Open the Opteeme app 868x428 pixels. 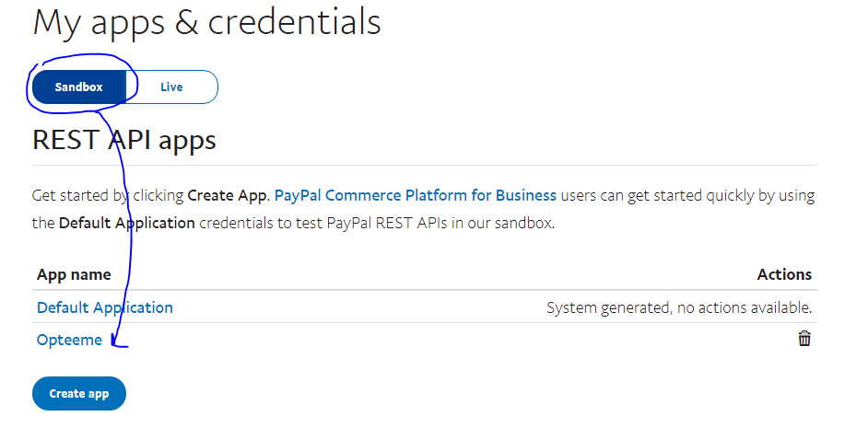click(x=69, y=340)
